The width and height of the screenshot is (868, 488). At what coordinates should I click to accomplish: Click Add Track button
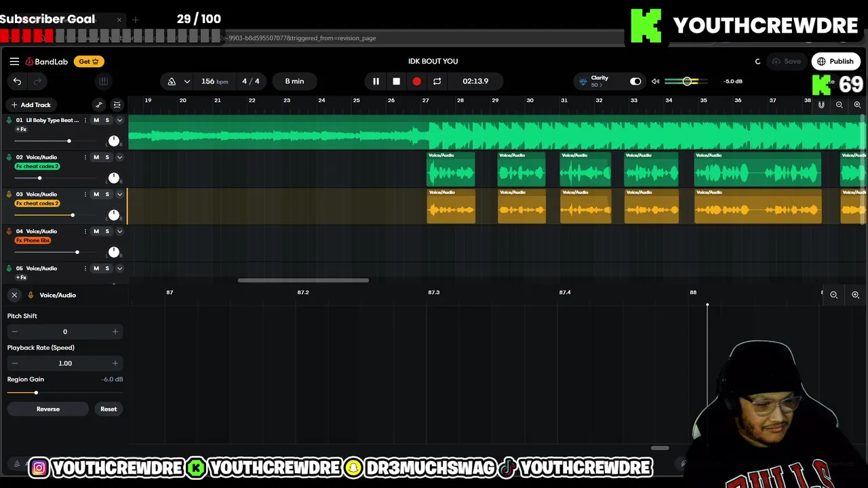click(31, 105)
